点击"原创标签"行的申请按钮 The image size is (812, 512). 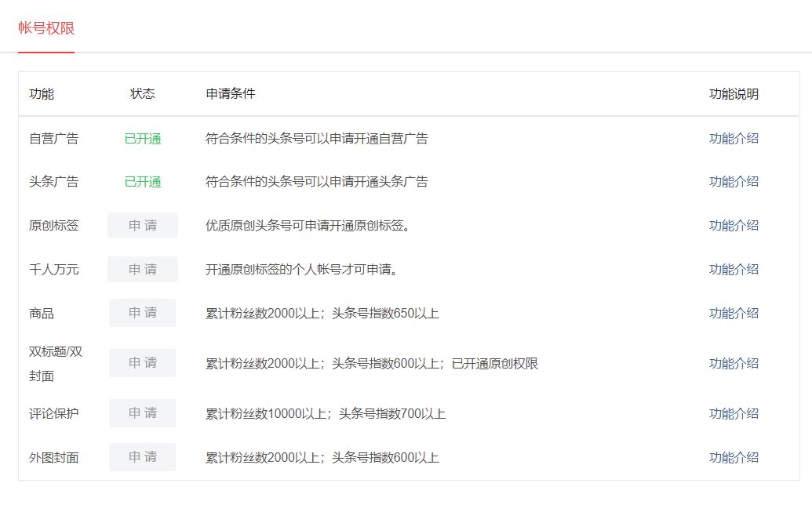point(142,225)
